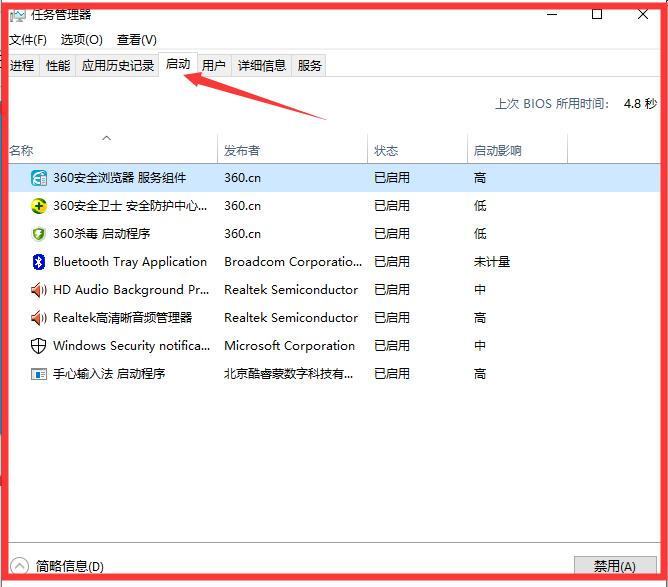This screenshot has height=587, width=668.
Task: Select the 启动 tab
Action: coord(178,64)
